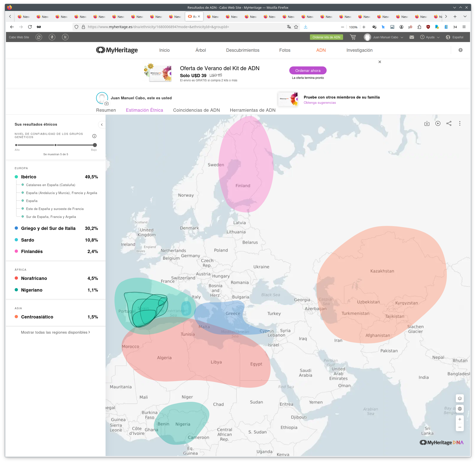Image resolution: width=476 pixels, height=463 pixels.
Task: Open the Árbol menu
Action: [200, 50]
